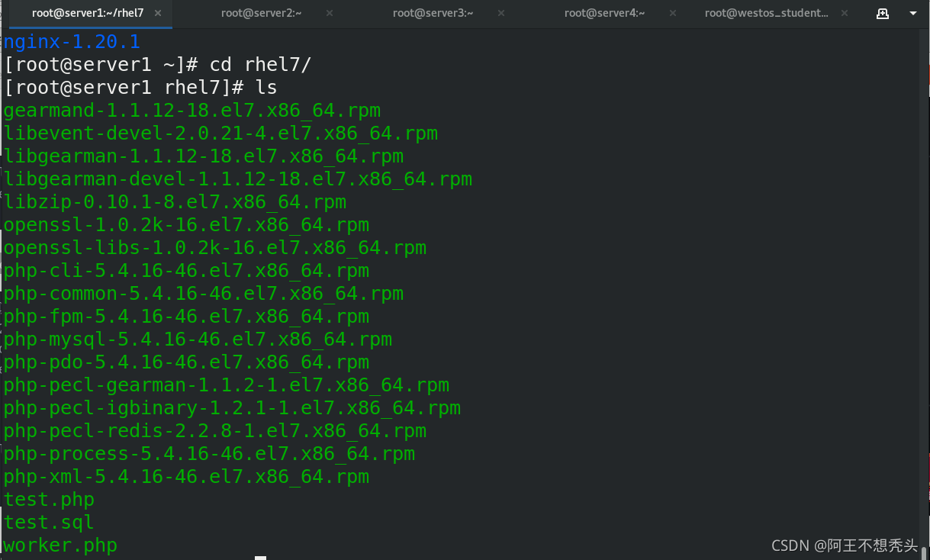
Task: Click the php-pdo-5.4.16-46 rpm filename
Action: (186, 362)
